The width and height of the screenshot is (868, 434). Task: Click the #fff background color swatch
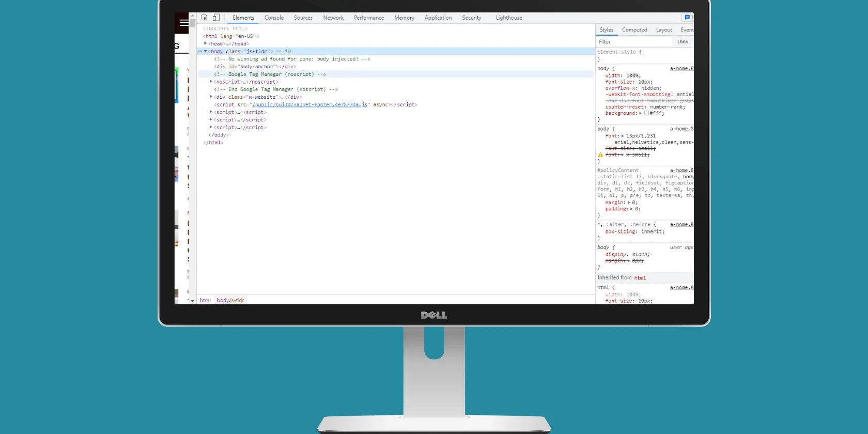coord(646,113)
